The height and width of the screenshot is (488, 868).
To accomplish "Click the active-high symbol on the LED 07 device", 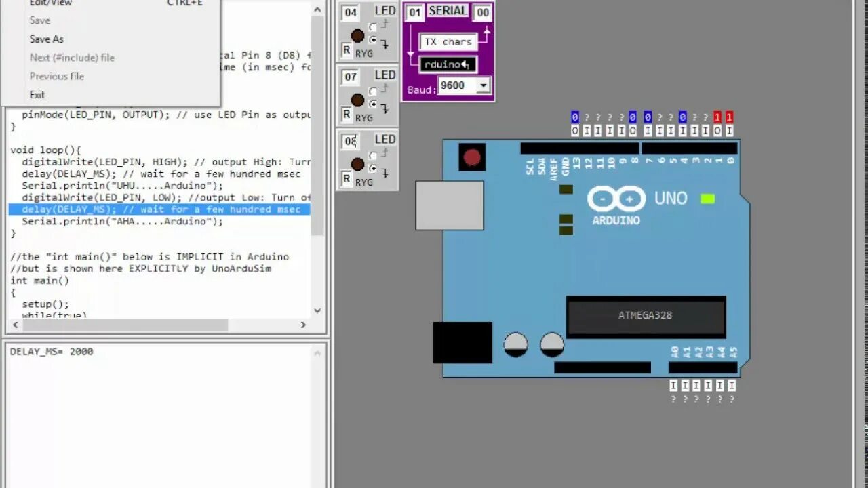I will (385, 89).
